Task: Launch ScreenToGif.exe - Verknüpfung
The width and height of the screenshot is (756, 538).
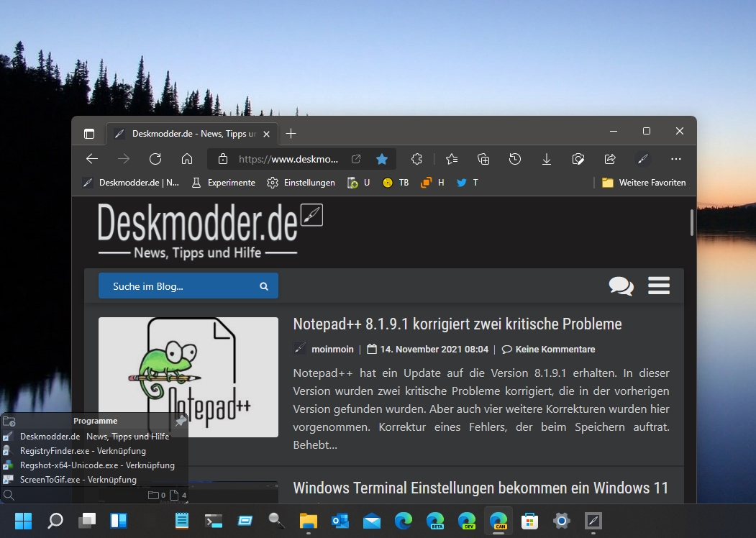Action: pyautogui.click(x=94, y=480)
